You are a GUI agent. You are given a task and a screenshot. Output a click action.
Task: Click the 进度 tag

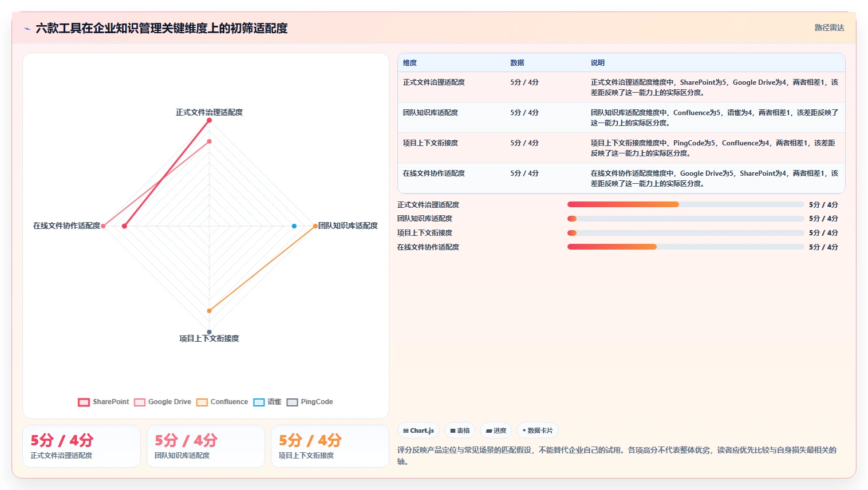click(x=496, y=430)
